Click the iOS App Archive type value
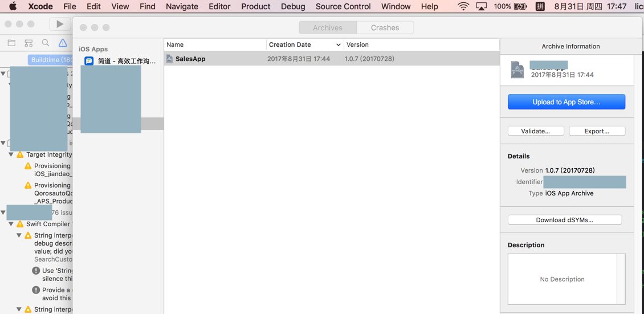The width and height of the screenshot is (644, 314). point(569,193)
